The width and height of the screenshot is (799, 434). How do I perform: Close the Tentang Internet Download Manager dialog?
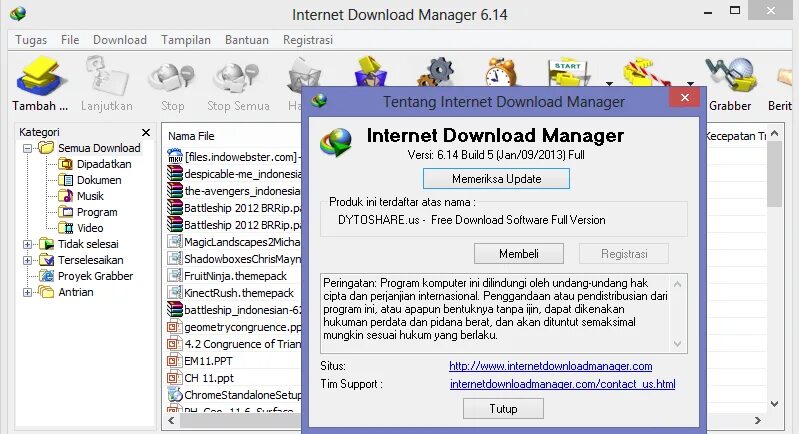point(684,97)
